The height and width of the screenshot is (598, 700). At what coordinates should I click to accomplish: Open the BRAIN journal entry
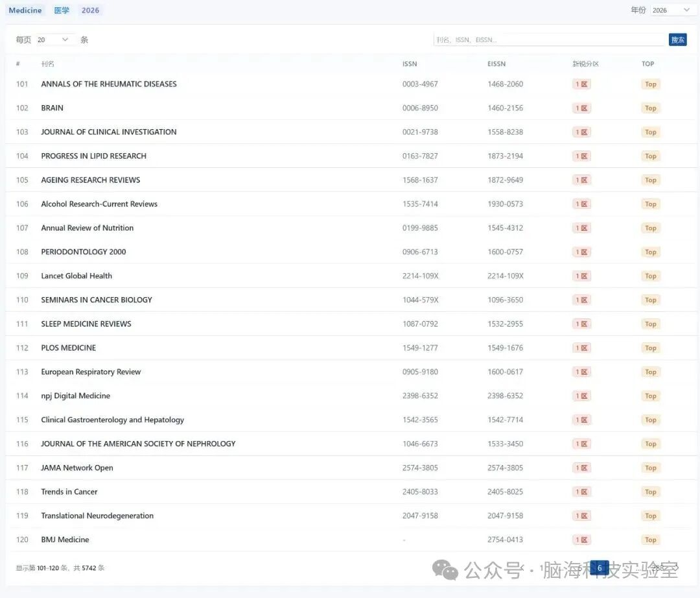click(52, 108)
